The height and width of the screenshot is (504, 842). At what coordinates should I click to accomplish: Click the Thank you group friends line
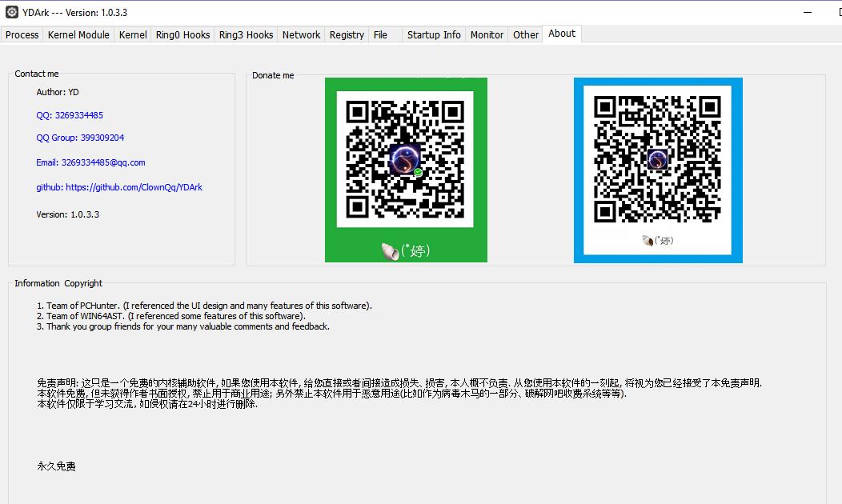[x=183, y=326]
